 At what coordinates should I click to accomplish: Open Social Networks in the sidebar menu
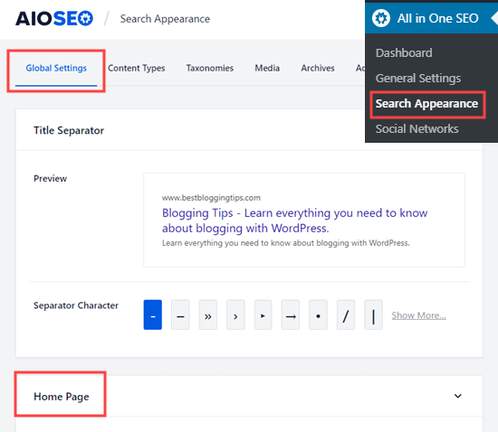(417, 129)
